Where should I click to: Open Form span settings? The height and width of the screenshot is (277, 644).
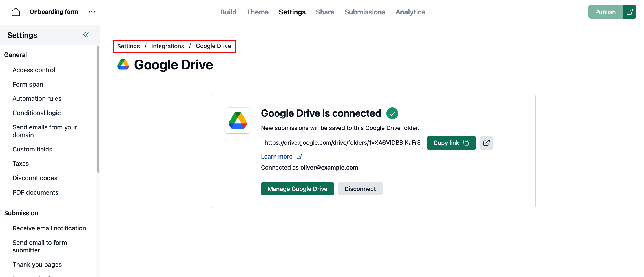click(x=28, y=84)
